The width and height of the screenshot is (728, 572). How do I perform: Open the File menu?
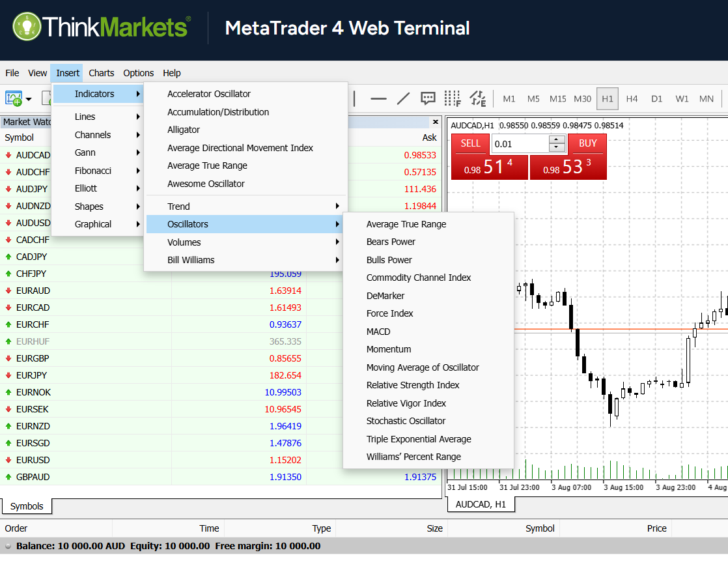12,73
